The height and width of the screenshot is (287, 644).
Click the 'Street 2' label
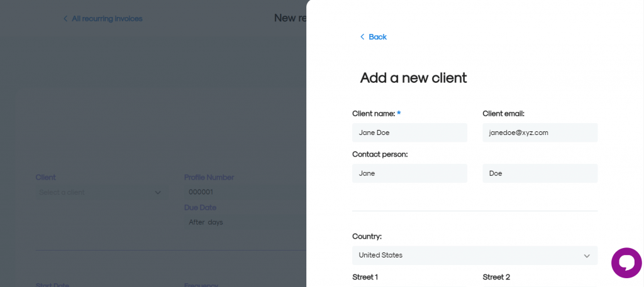pos(496,277)
